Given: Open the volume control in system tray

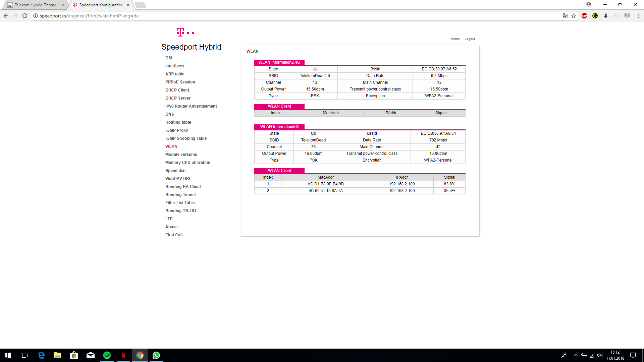Looking at the screenshot, I should [x=600, y=355].
